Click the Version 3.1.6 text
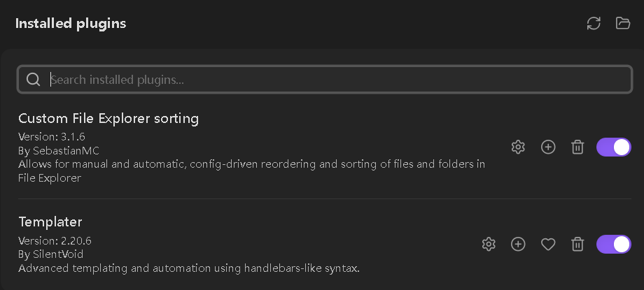The height and width of the screenshot is (290, 644). click(x=52, y=136)
